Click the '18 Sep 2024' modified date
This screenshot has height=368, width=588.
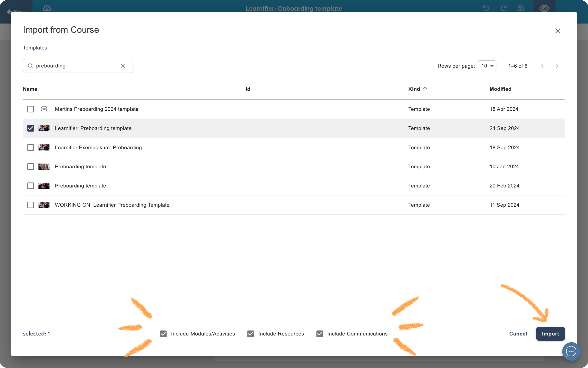pyautogui.click(x=504, y=147)
